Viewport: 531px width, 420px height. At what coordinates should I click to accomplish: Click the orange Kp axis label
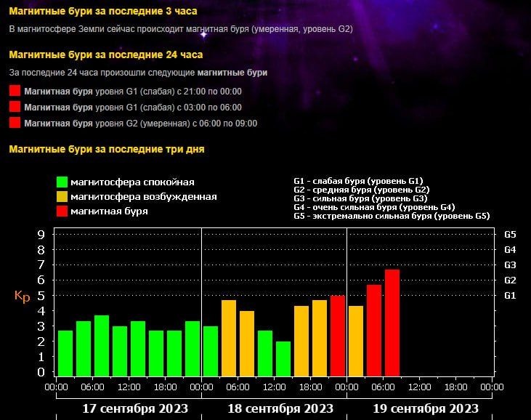[22, 296]
